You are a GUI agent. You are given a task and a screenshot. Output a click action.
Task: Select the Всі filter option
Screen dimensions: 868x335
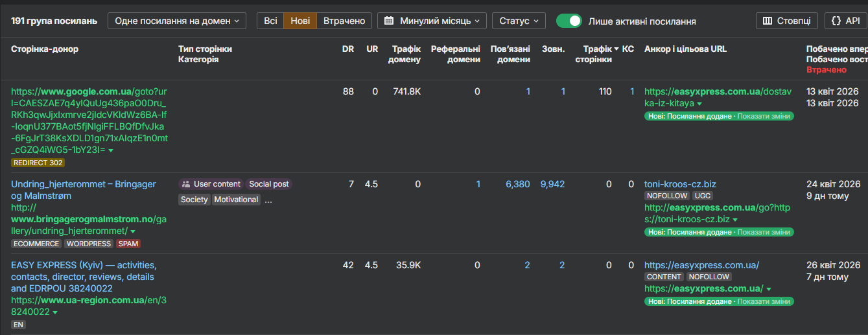(270, 21)
